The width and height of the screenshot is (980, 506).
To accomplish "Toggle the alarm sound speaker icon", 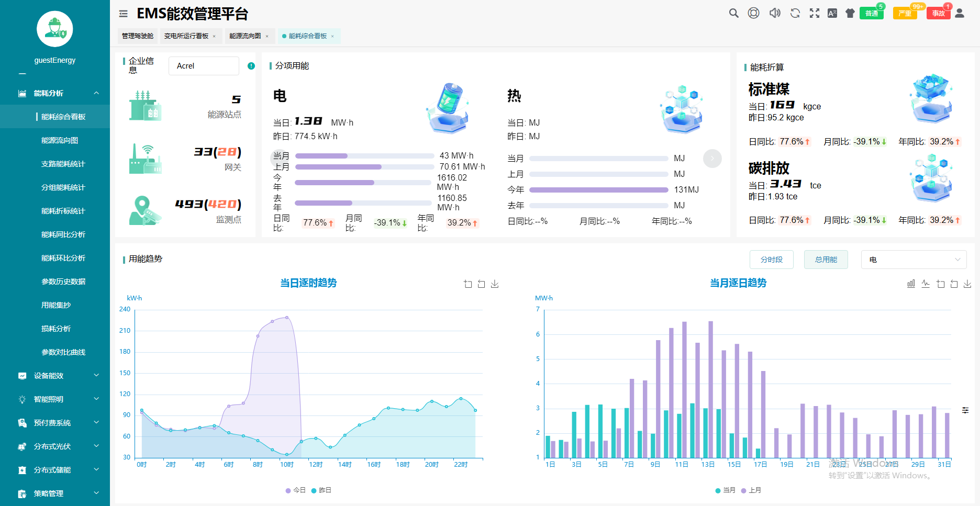I will tap(775, 13).
